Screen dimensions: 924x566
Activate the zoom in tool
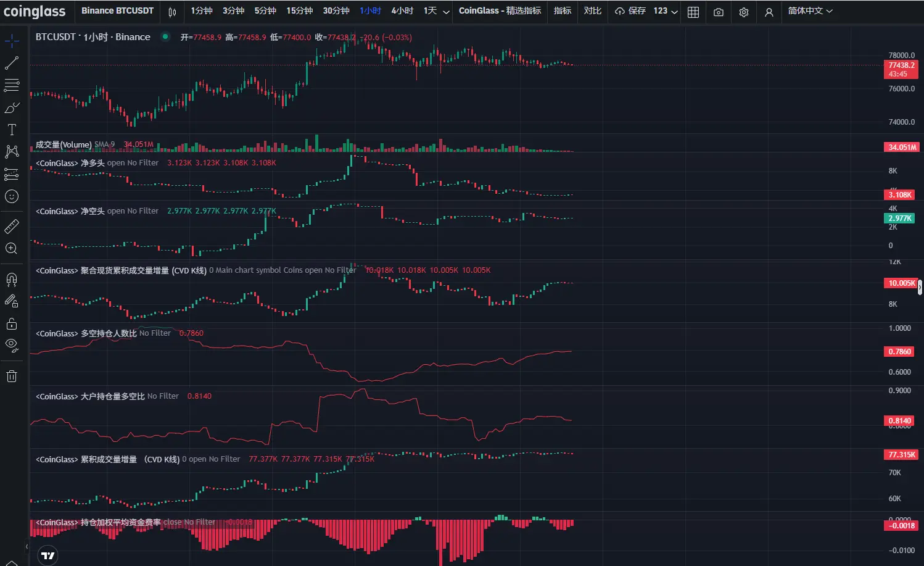click(x=12, y=249)
